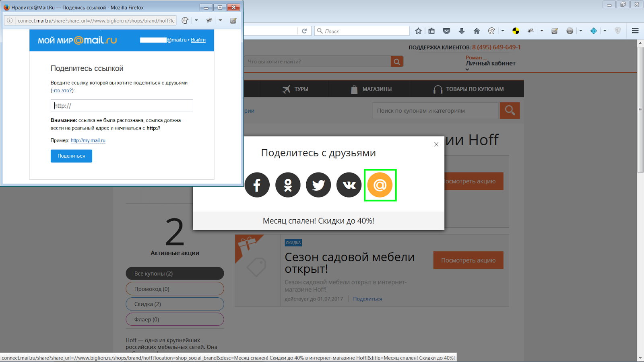Click yellow-black circle addon icon

click(516, 31)
